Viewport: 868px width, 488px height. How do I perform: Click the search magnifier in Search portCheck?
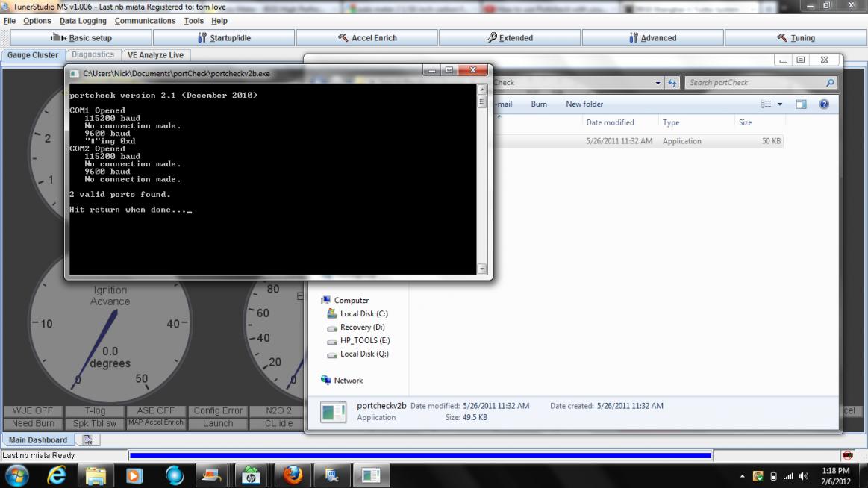[830, 83]
